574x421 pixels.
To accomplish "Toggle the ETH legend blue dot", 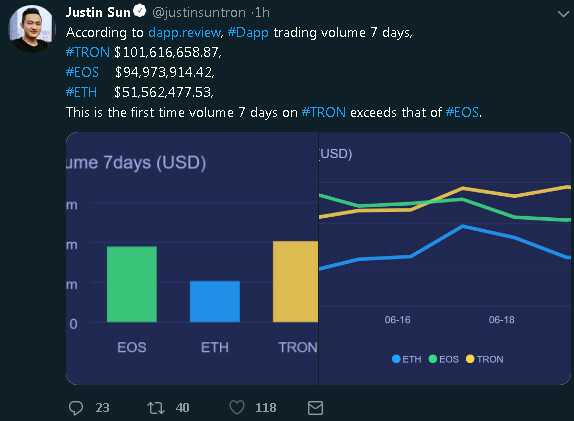I will (396, 359).
